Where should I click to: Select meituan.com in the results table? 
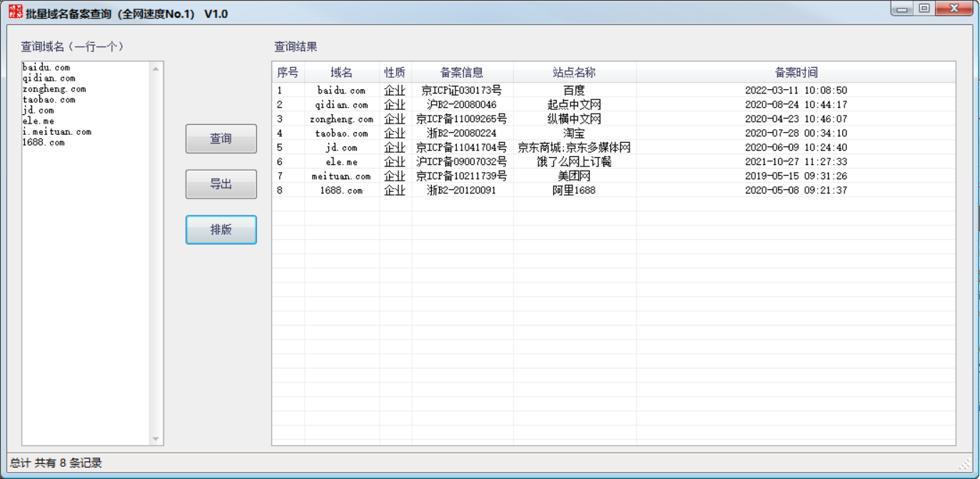point(342,176)
